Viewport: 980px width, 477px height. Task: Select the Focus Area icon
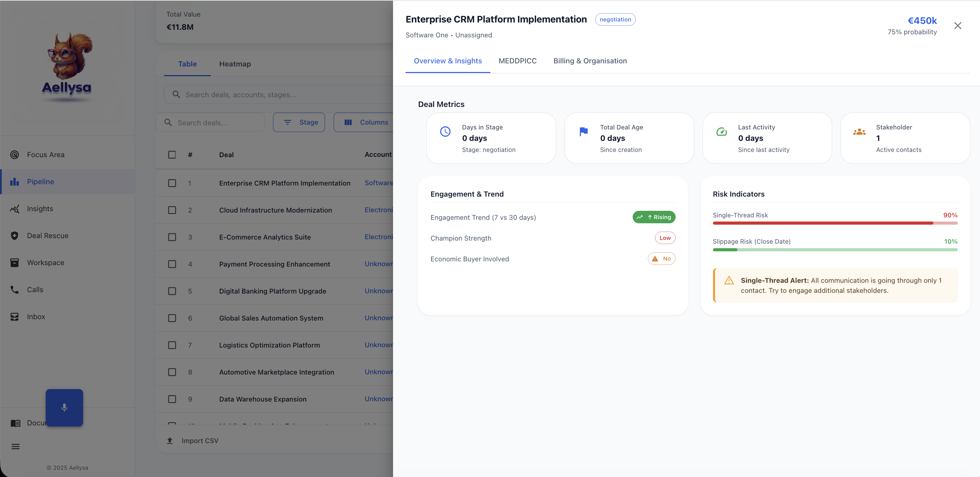pyautogui.click(x=14, y=154)
